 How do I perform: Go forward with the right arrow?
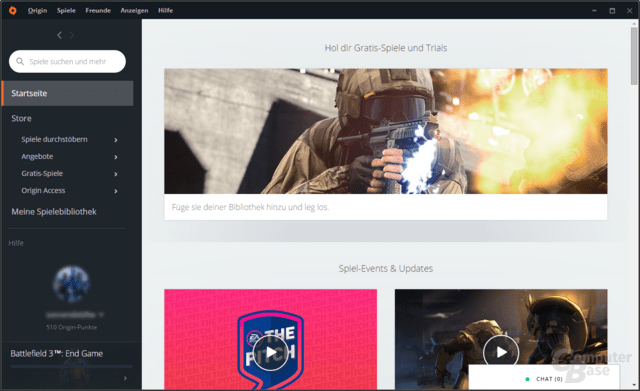[x=72, y=36]
